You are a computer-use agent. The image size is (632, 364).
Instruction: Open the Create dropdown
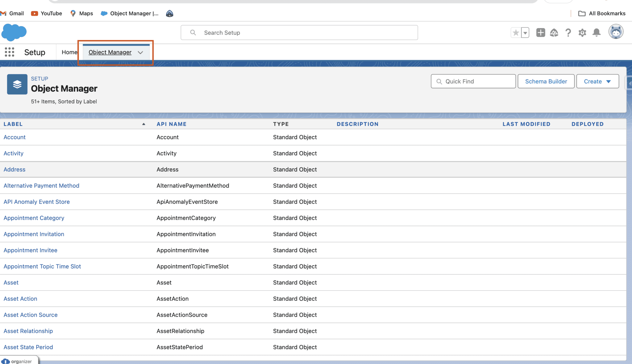[597, 81]
